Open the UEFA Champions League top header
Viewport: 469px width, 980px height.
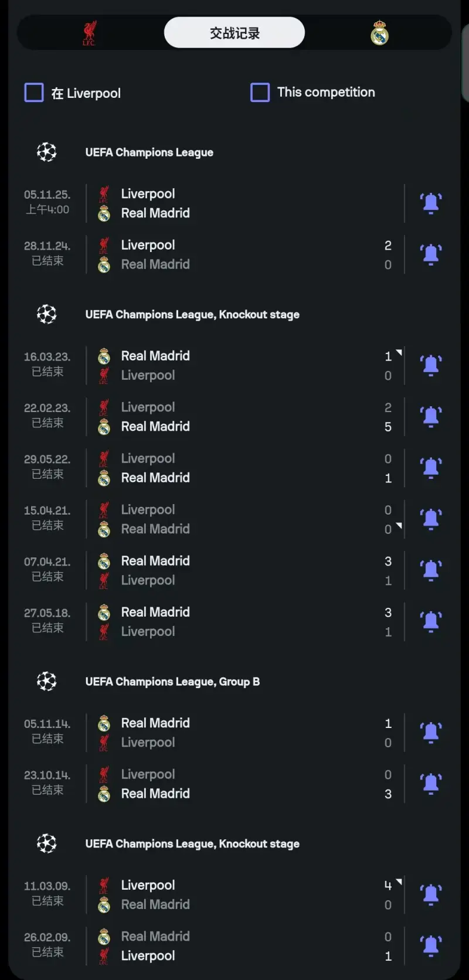149,152
